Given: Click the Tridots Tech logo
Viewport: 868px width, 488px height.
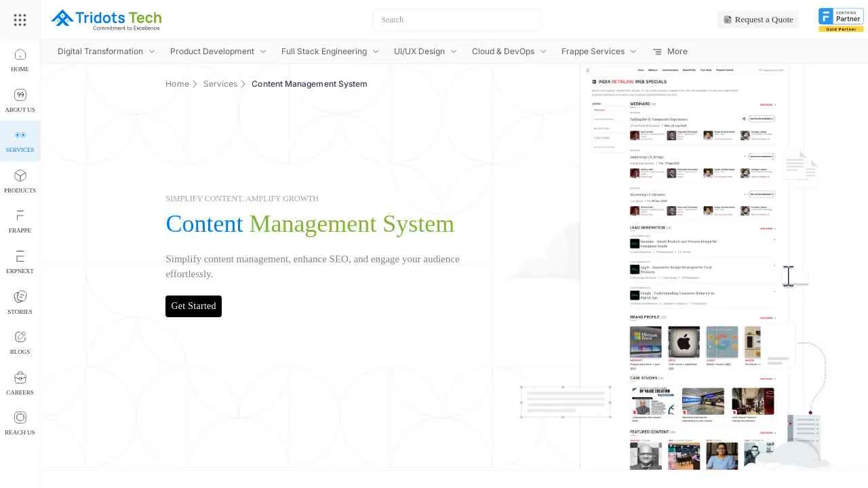Looking at the screenshot, I should click(x=106, y=20).
